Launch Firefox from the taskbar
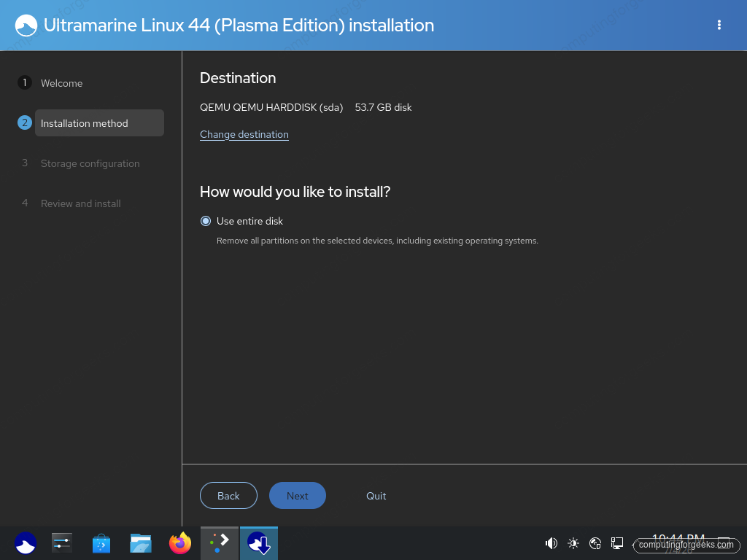Viewport: 747px width, 560px height. click(180, 542)
